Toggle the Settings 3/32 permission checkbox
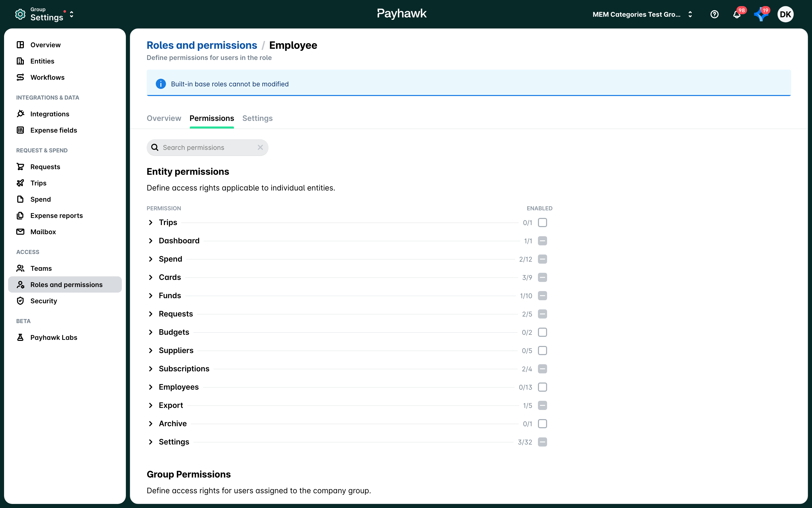Viewport: 812px width, 508px height. pos(542,442)
